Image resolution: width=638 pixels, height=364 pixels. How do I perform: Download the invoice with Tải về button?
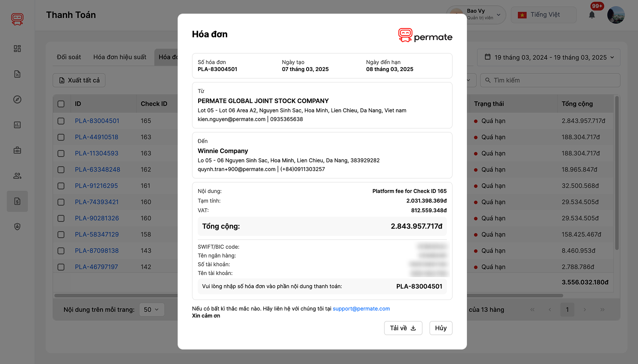click(403, 328)
